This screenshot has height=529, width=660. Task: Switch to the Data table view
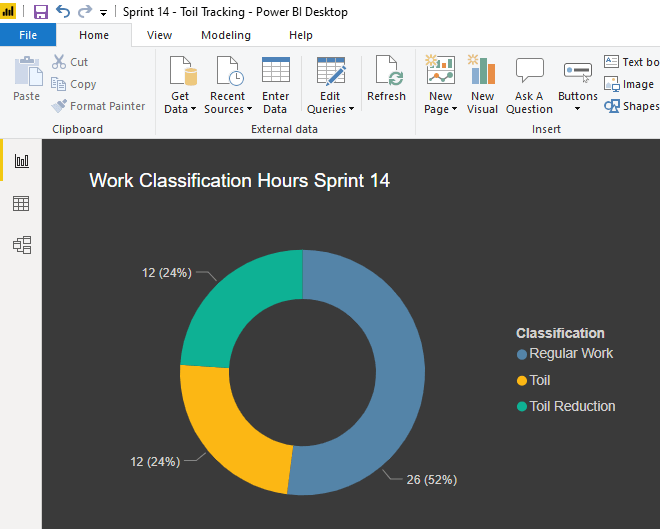21,204
